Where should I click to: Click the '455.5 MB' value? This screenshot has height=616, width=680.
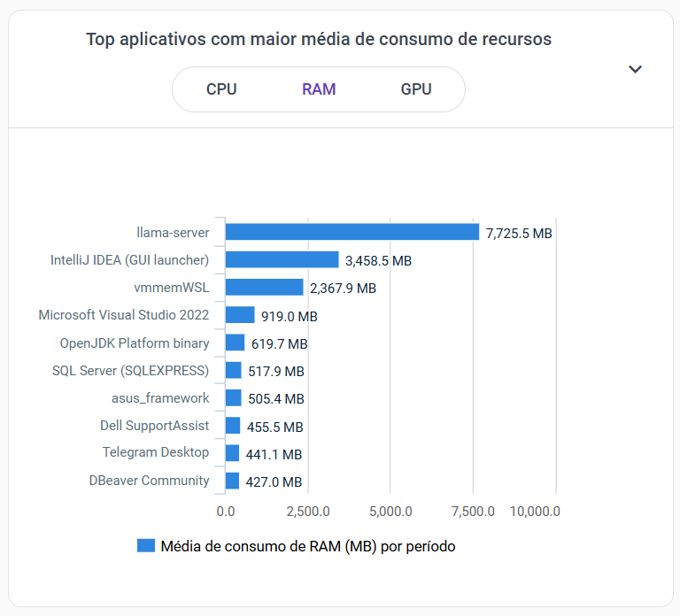coord(275,427)
